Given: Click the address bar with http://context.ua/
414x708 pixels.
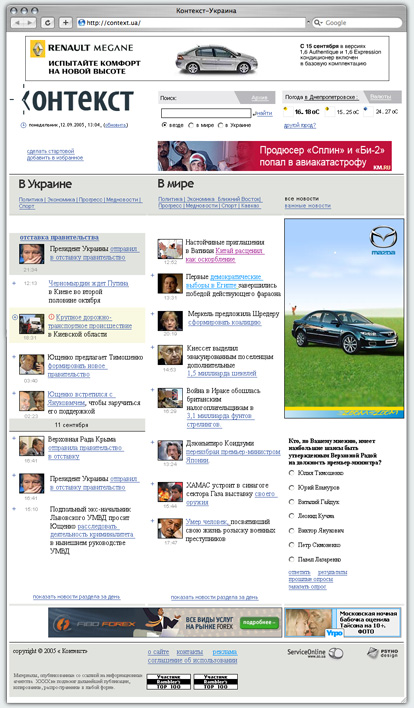Looking at the screenshot, I should (191, 23).
